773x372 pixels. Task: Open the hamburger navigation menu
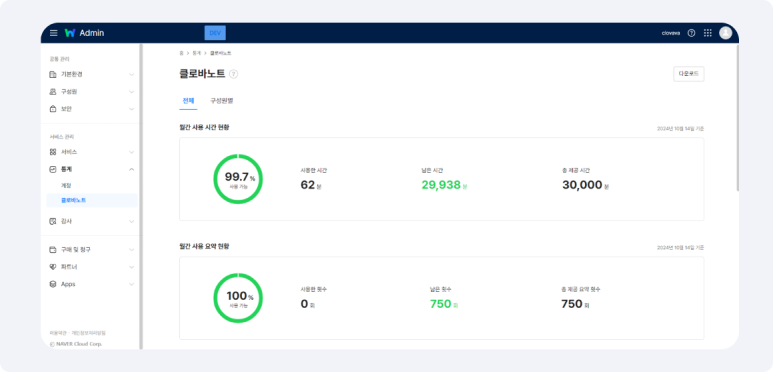pos(54,33)
